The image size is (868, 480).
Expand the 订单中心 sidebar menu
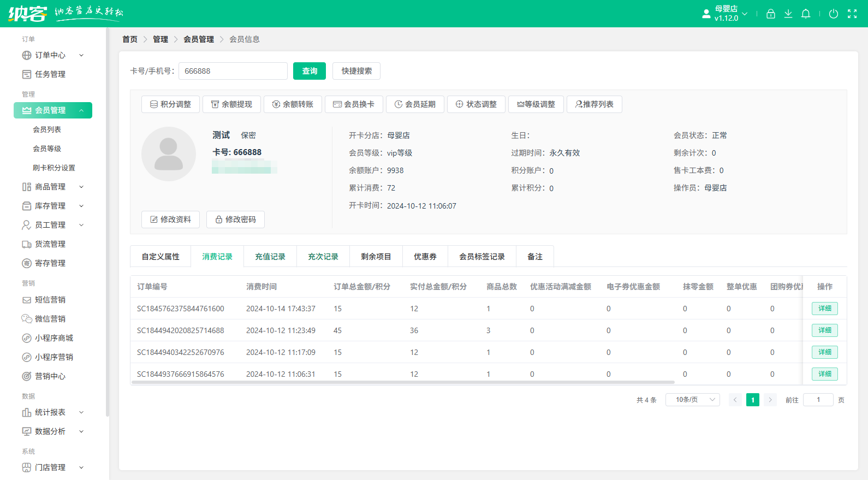pyautogui.click(x=52, y=55)
